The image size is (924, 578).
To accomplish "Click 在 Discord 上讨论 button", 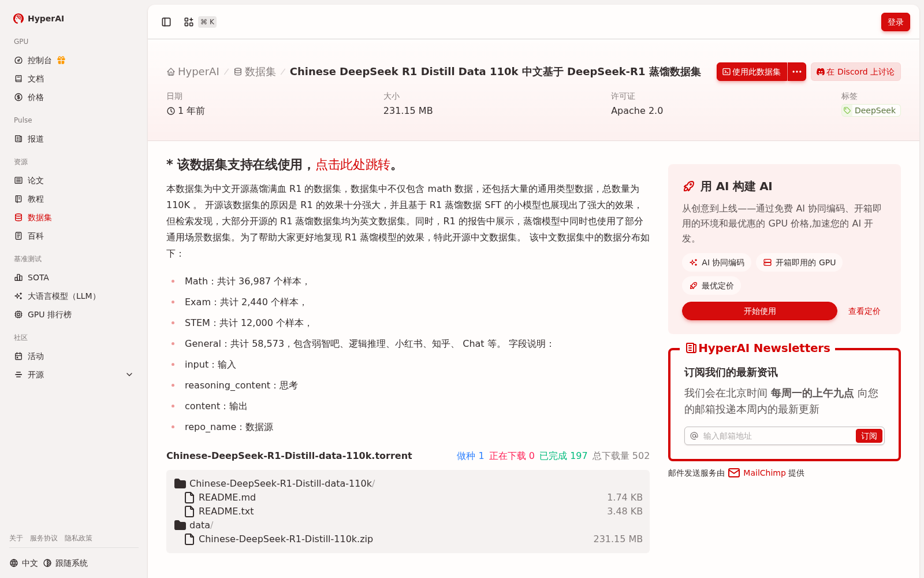I will (856, 72).
